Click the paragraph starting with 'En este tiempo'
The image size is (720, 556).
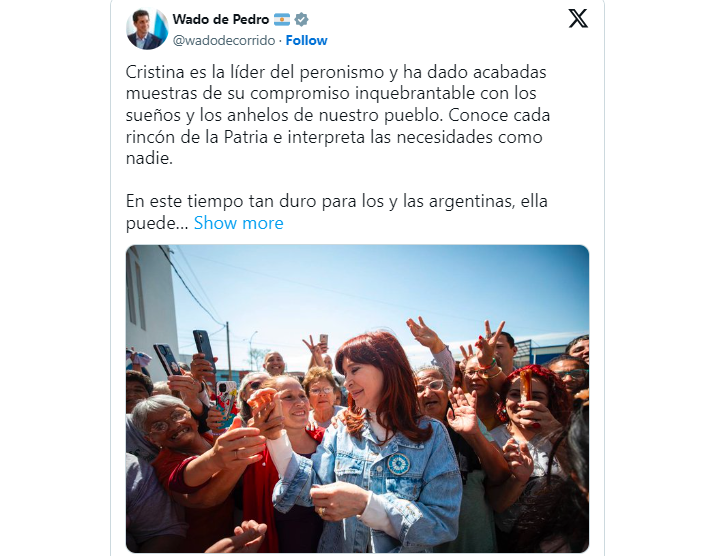[337, 212]
